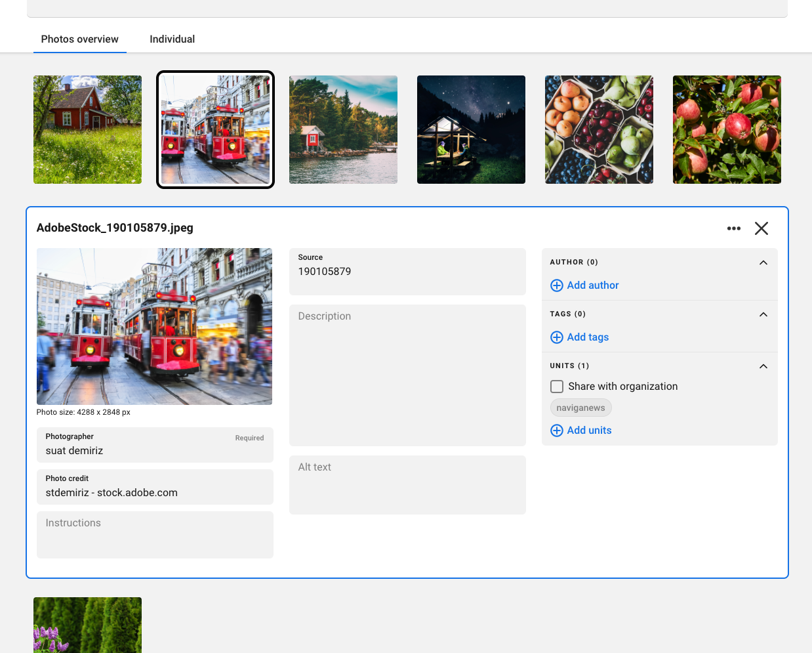Enable Share with organization checkbox

(557, 387)
